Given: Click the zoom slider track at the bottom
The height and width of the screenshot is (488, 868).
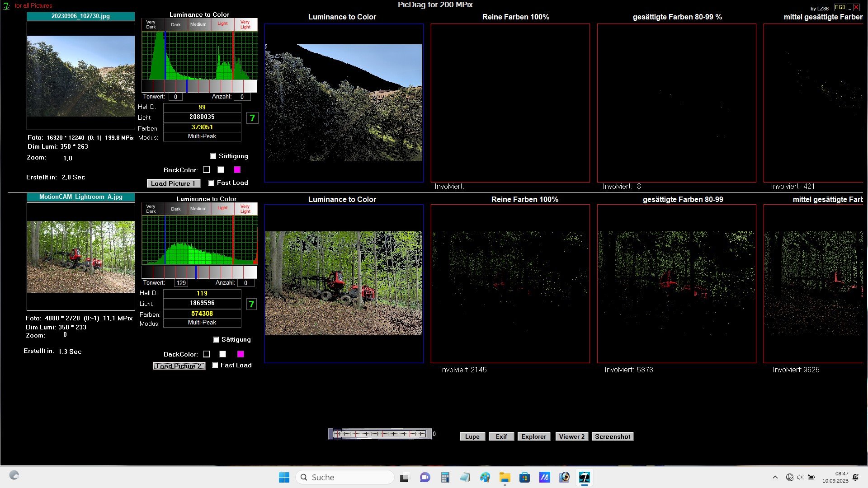Looking at the screenshot, I should click(380, 434).
